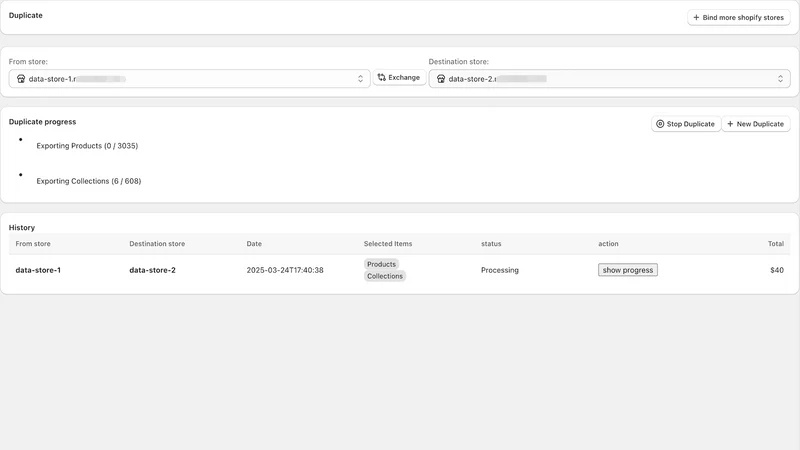Click the plus icon in New Duplicate
The image size is (800, 450).
[730, 124]
